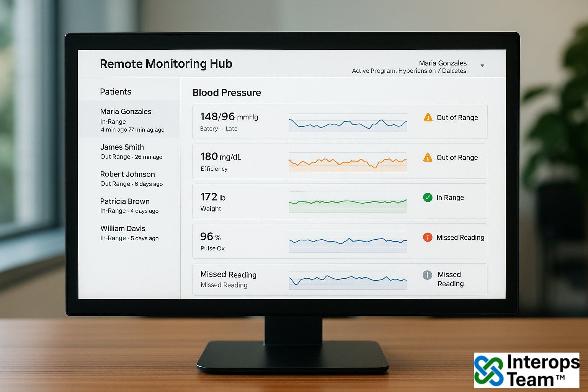Click the Blood Pressure section heading
This screenshot has height=392, width=588.
(227, 93)
